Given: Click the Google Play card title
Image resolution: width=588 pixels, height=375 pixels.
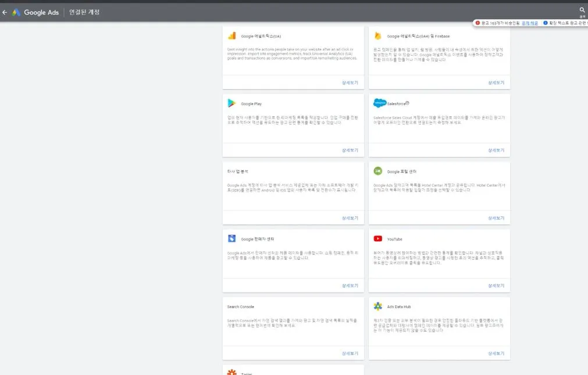Looking at the screenshot, I should point(251,104).
